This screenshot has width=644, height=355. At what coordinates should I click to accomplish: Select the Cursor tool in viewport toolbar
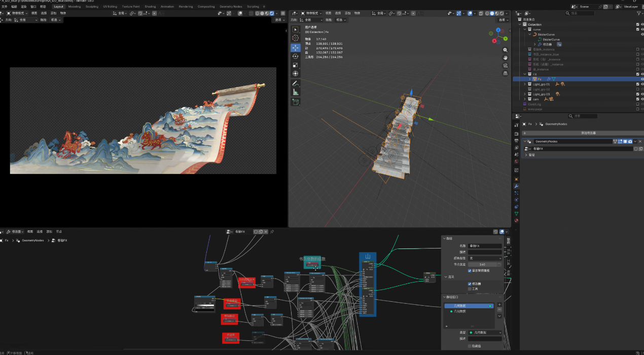[295, 39]
